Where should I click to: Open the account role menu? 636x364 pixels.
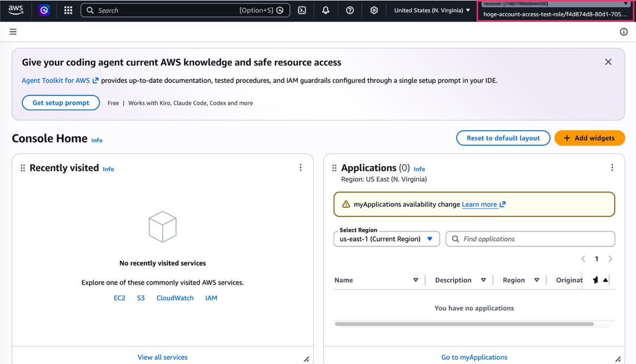coord(555,10)
